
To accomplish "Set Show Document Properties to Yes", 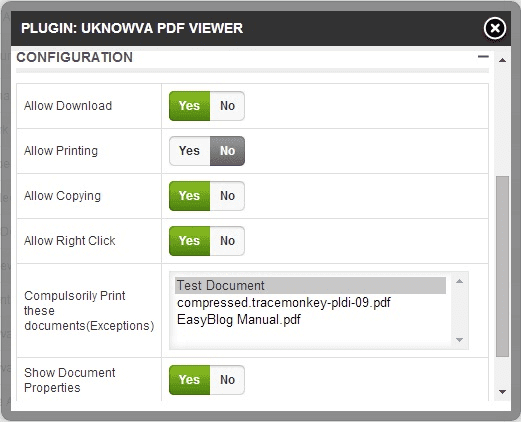I will [x=189, y=380].
